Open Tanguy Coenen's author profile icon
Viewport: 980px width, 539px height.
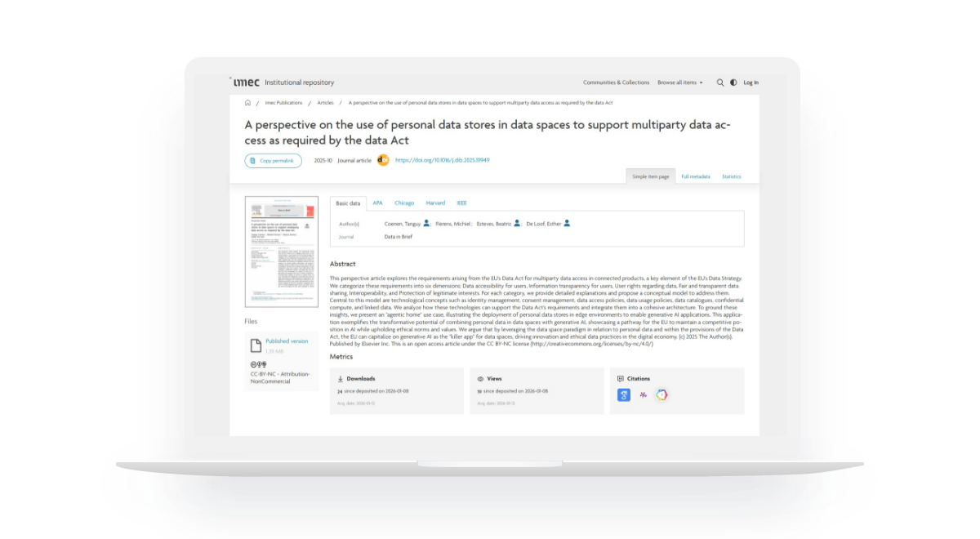(x=426, y=223)
